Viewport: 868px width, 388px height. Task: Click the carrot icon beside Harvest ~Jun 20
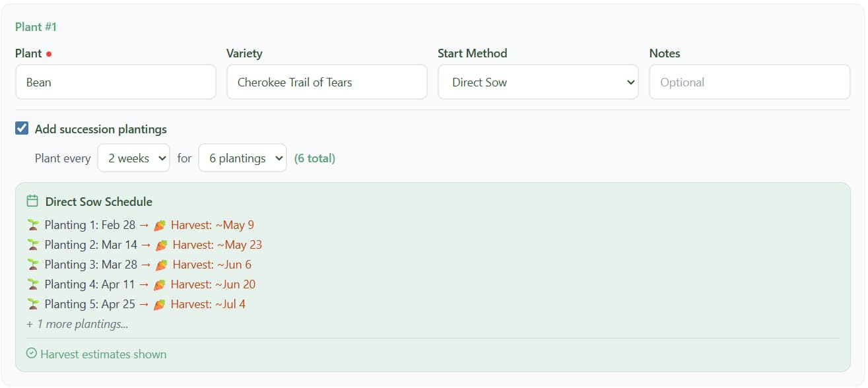[158, 284]
